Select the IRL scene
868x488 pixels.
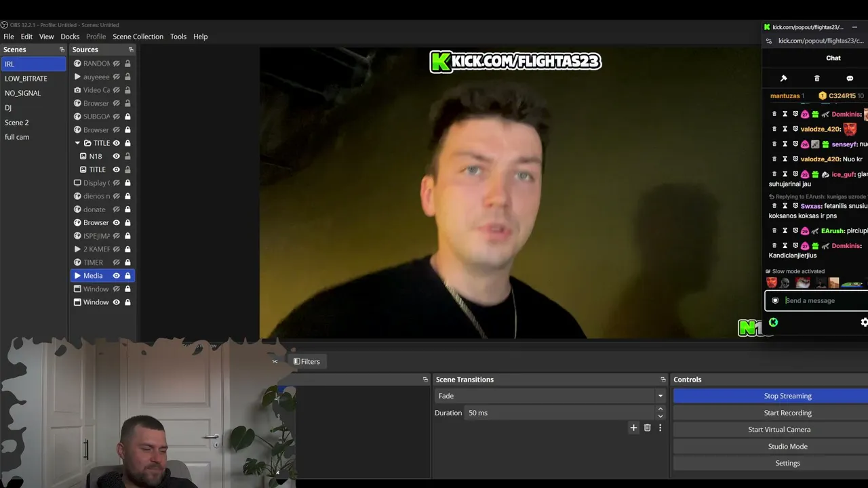33,64
